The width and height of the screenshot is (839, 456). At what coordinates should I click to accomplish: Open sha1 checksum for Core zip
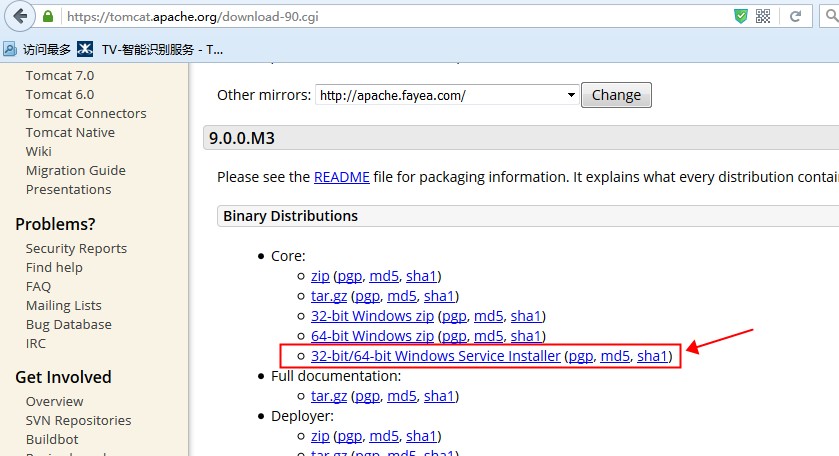coord(422,276)
